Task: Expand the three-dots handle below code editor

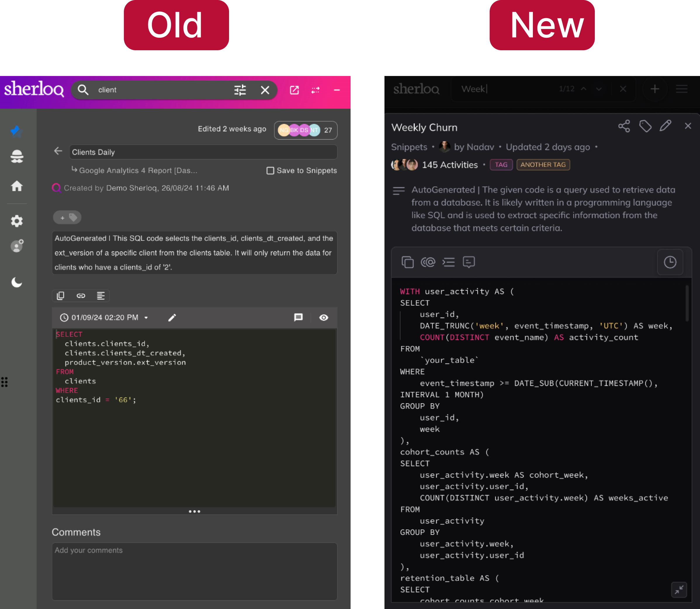Action: 194,511
